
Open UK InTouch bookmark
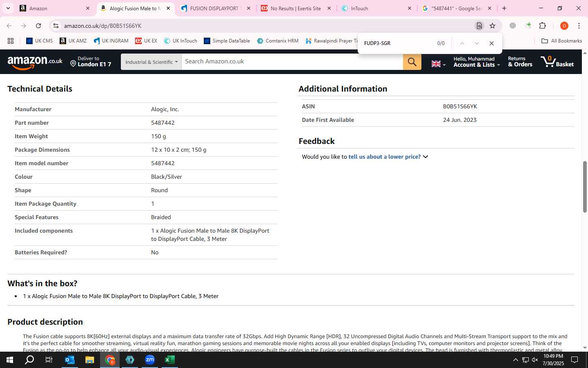(x=180, y=41)
